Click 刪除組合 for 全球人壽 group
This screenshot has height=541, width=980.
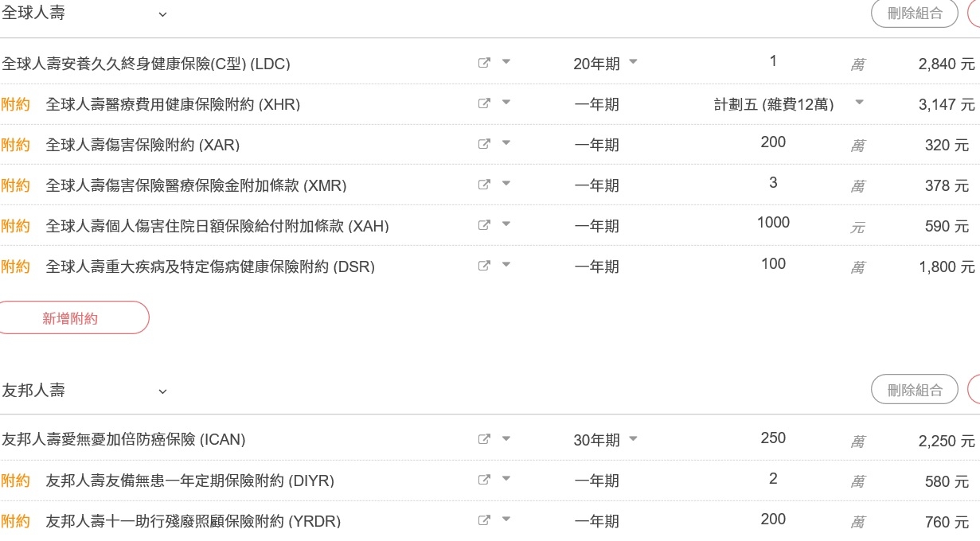(x=915, y=13)
